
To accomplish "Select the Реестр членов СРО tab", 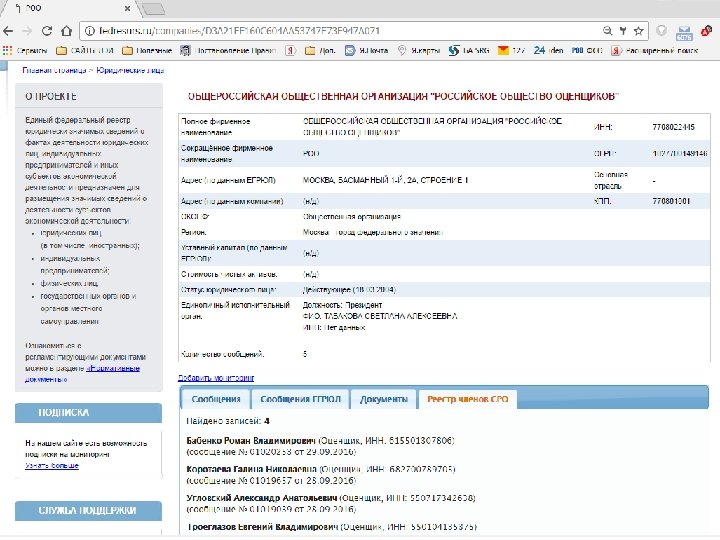I will (467, 399).
